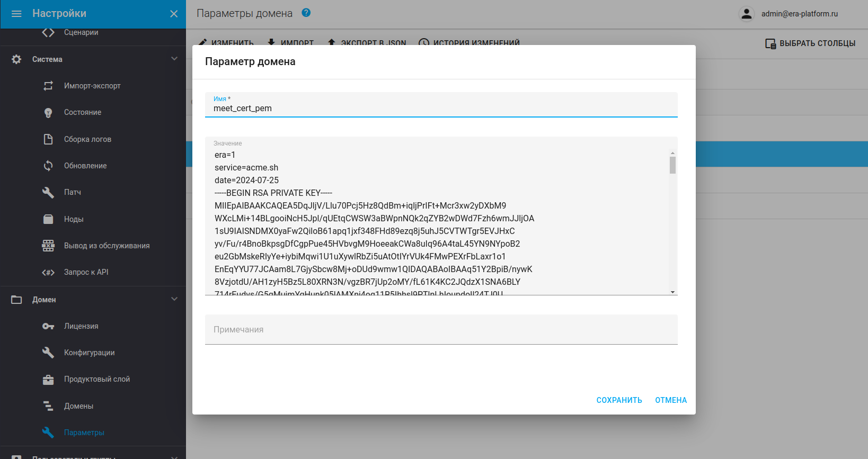
Task: Collapse the Домен section chevron
Action: (174, 299)
